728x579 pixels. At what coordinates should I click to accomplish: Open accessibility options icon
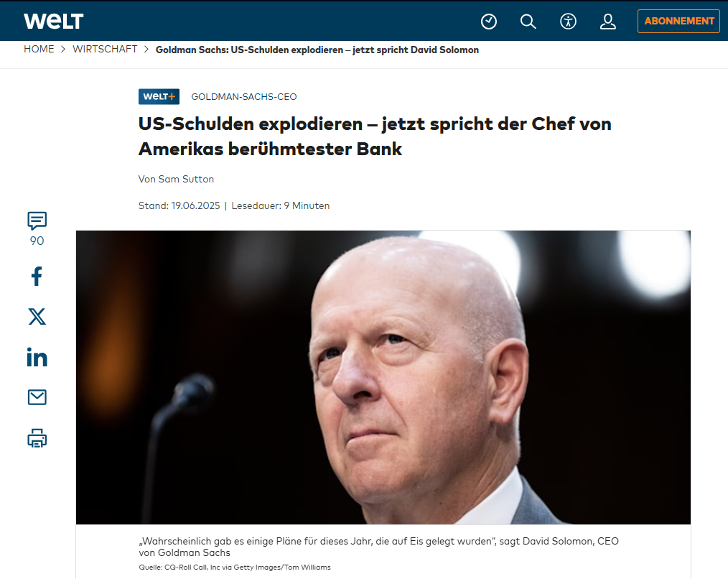point(568,22)
